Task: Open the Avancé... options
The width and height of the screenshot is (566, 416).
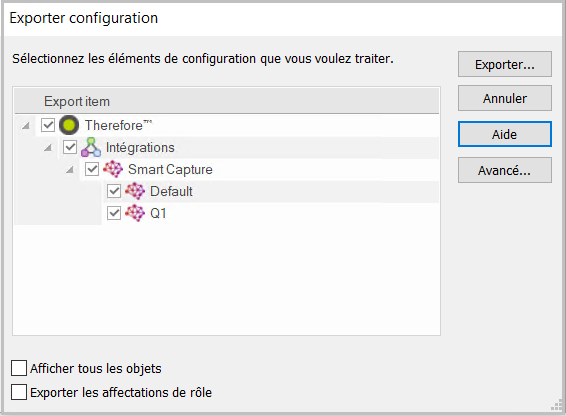Action: pyautogui.click(x=505, y=170)
